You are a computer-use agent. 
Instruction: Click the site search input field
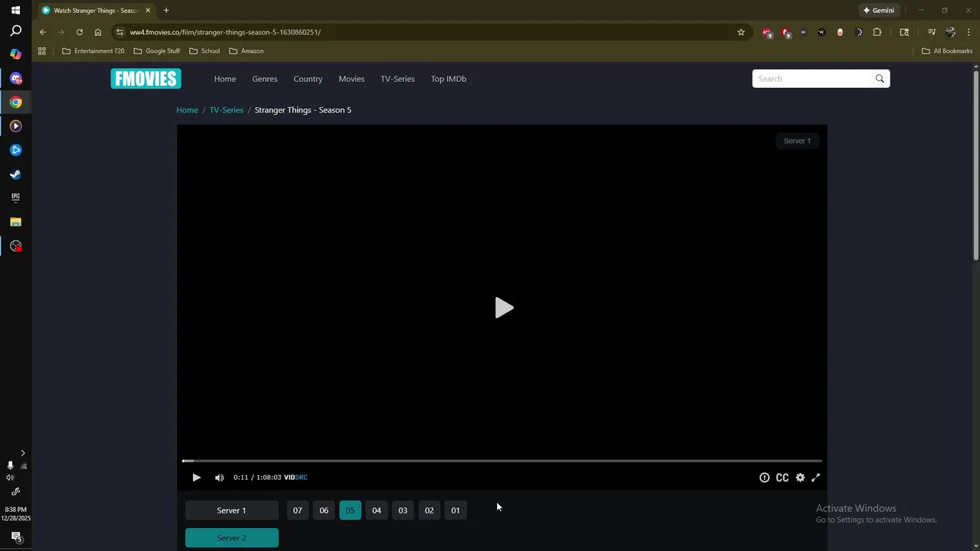click(812, 79)
